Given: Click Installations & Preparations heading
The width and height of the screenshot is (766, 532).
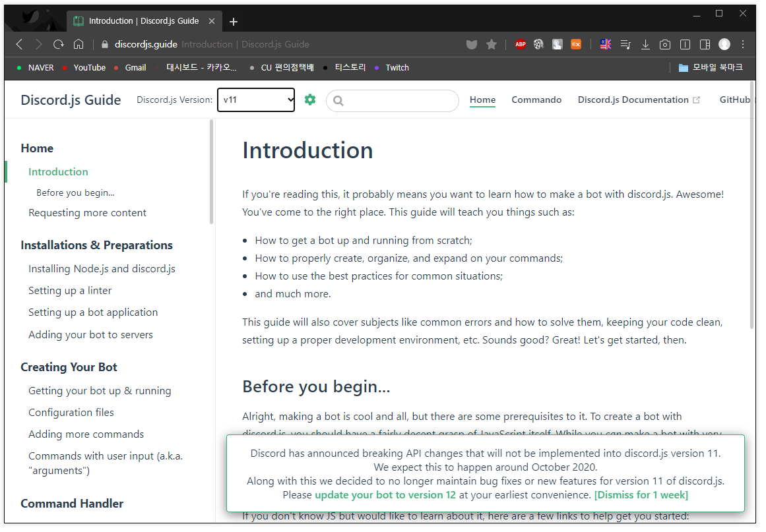Looking at the screenshot, I should (97, 245).
